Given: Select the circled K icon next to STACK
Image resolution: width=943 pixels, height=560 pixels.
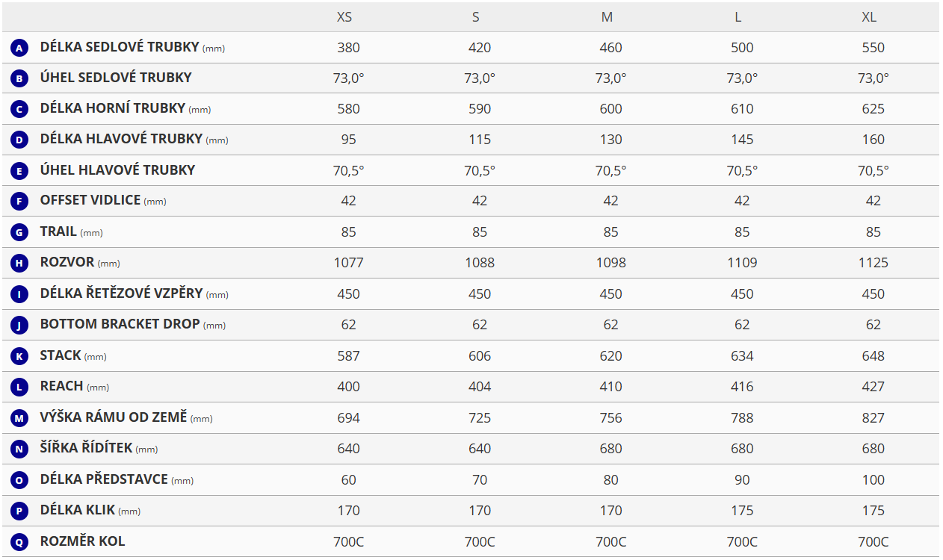Looking at the screenshot, I should 19,356.
